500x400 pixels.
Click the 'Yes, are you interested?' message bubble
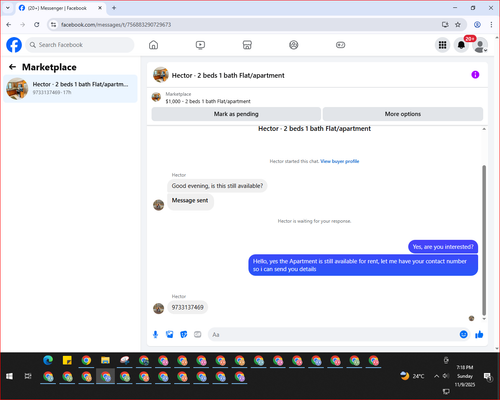pyautogui.click(x=443, y=247)
